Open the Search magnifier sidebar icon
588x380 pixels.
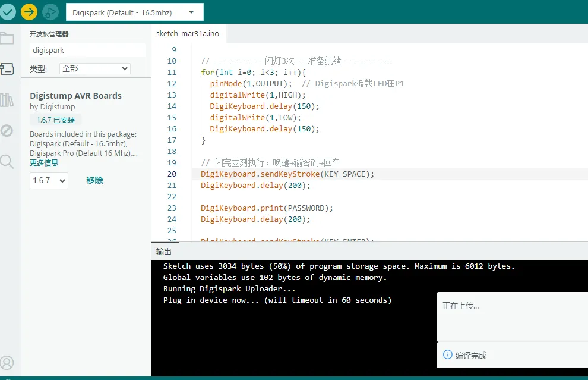tap(7, 161)
